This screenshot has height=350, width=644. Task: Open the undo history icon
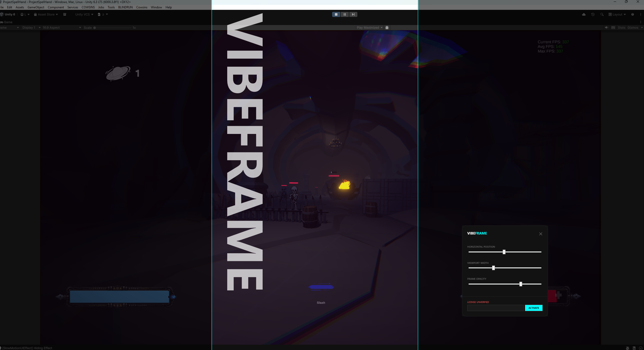pos(593,14)
